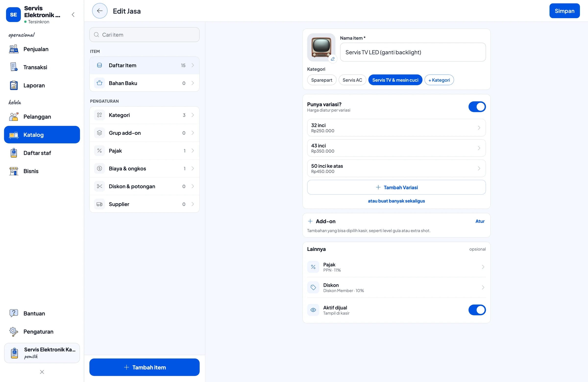This screenshot has height=382, width=588.
Task: Open the Katalog menu
Action: (x=42, y=135)
